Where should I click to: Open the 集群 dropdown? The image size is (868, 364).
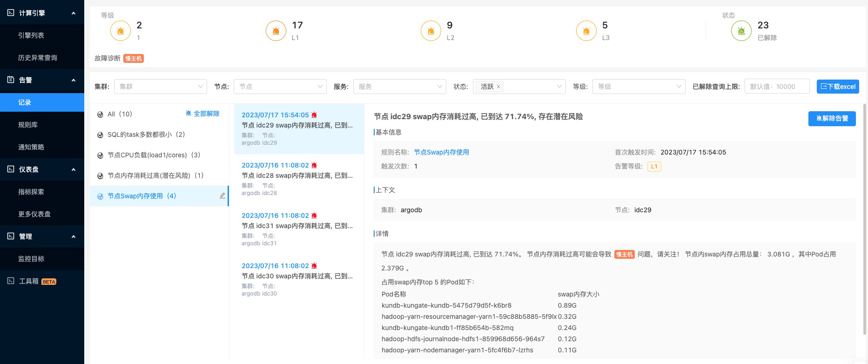click(x=160, y=87)
